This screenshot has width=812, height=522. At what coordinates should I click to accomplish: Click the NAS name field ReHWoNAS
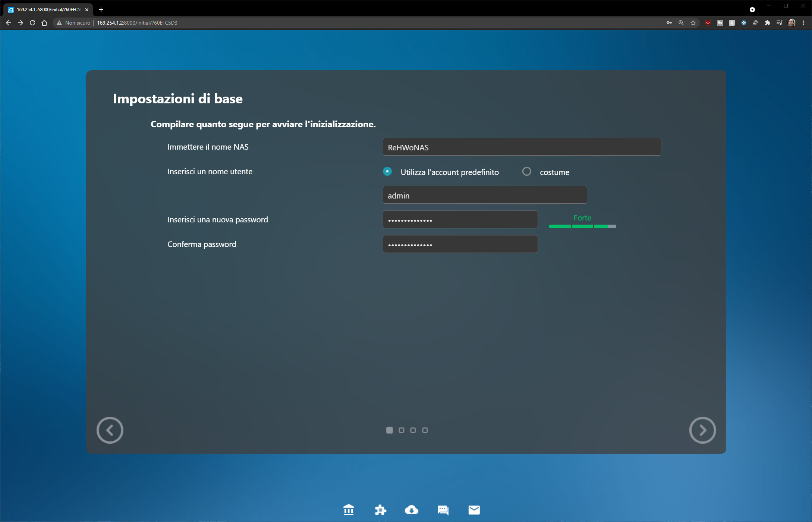[522, 147]
